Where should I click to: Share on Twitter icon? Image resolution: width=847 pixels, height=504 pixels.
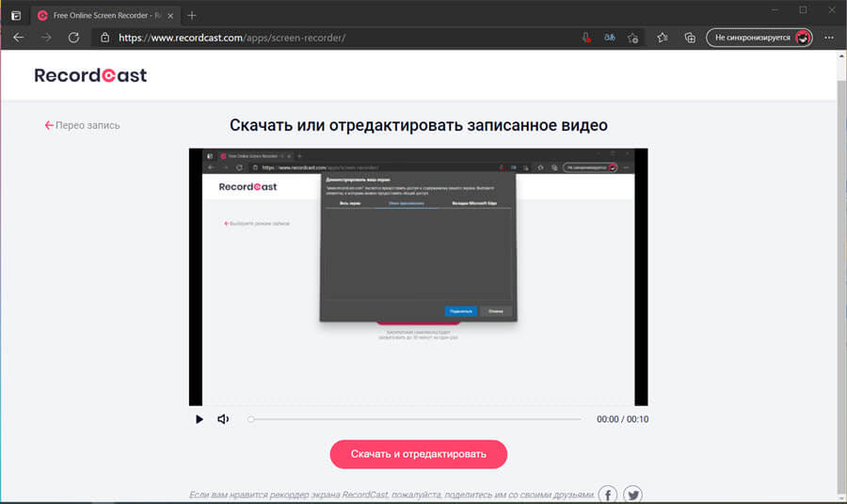point(632,495)
